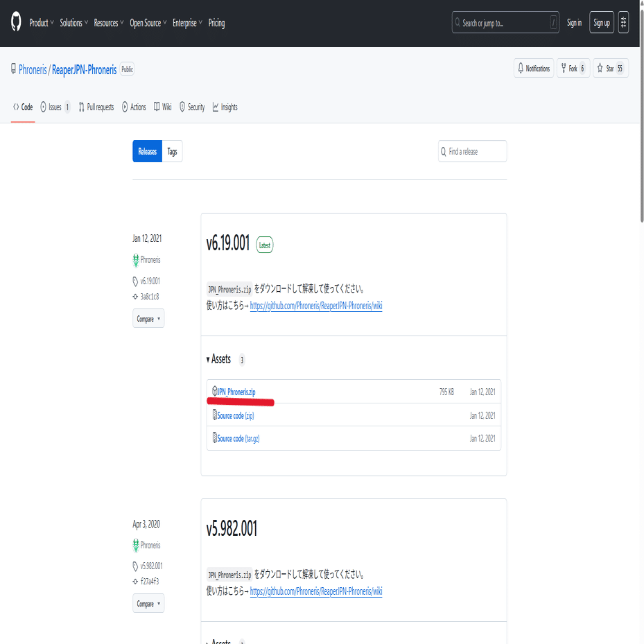Expand the Open Source menu
Screen dimensions: 644x644
(x=148, y=23)
